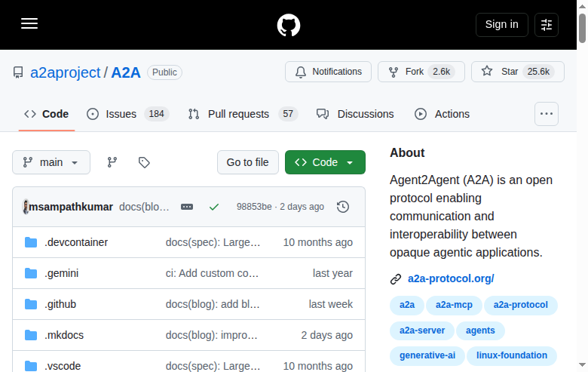Expand the additional navigation three-dot menu

547,114
